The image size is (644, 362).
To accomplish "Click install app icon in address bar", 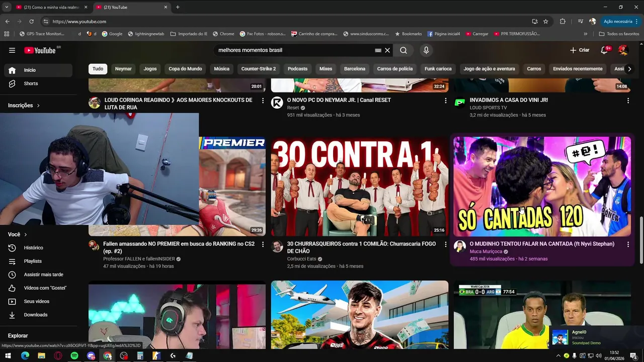I will point(535,22).
